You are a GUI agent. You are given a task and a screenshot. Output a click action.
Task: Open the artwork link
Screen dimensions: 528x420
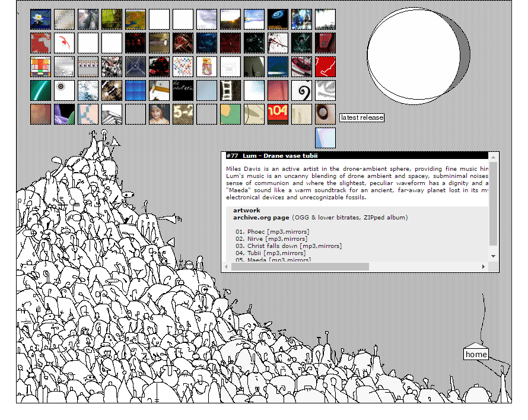(246, 211)
